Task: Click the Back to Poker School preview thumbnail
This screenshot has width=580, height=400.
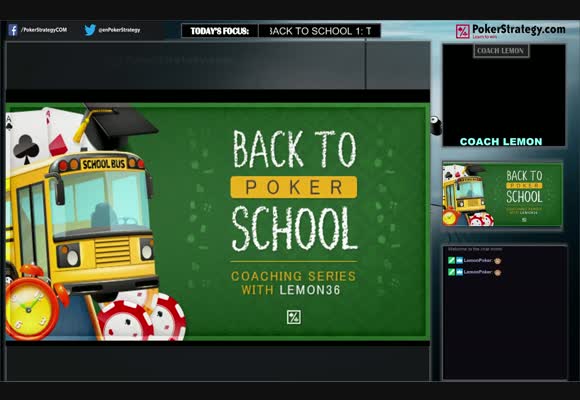Action: 502,194
